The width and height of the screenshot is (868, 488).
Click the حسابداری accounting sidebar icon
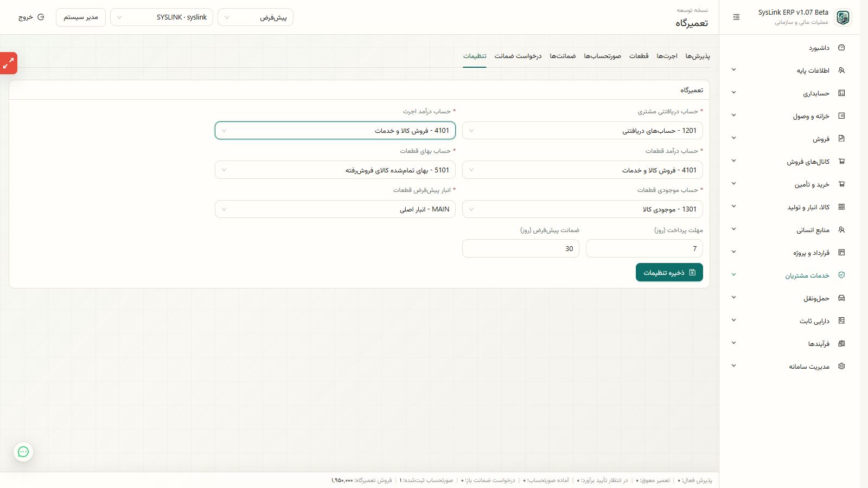click(x=841, y=93)
